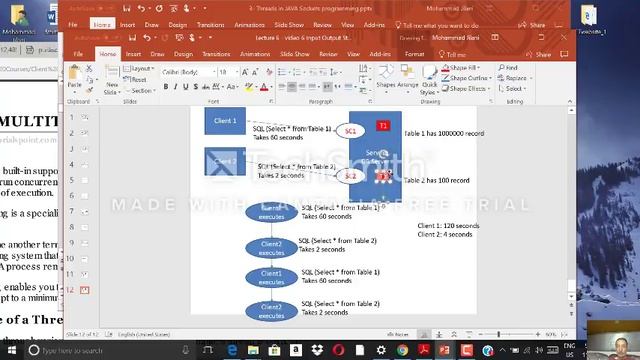
Task: Apply text shadow S icon
Action: tap(196, 87)
